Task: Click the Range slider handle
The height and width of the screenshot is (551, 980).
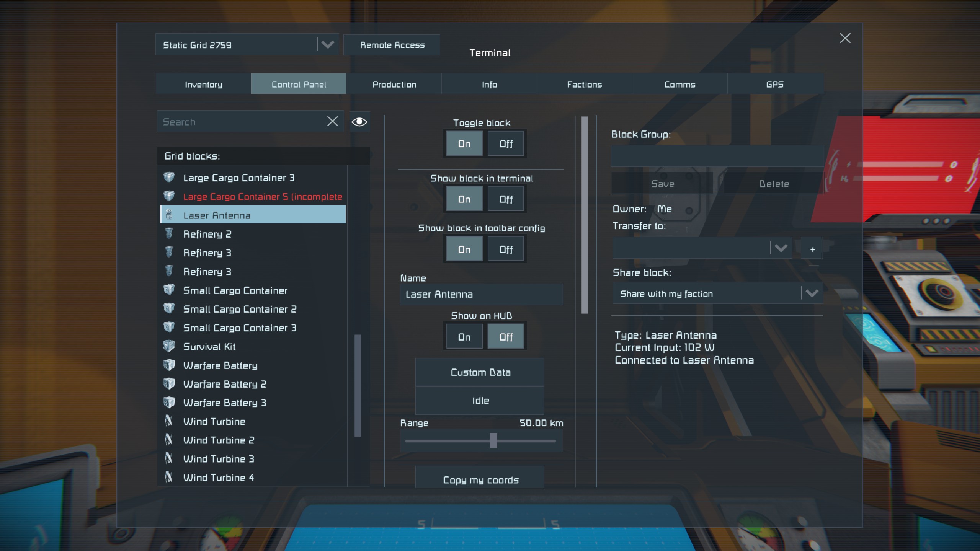Action: point(493,441)
